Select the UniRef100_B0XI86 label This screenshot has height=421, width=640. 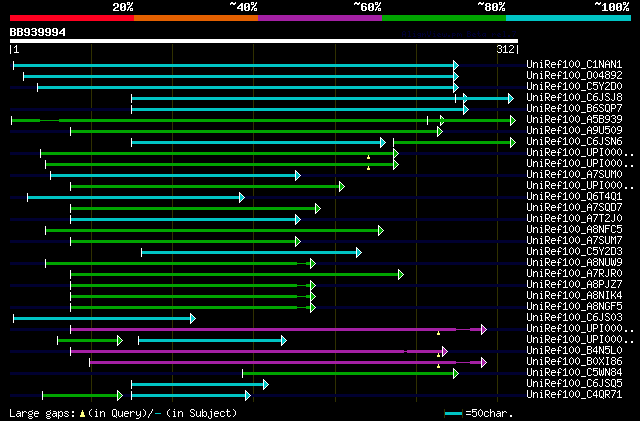(x=574, y=362)
